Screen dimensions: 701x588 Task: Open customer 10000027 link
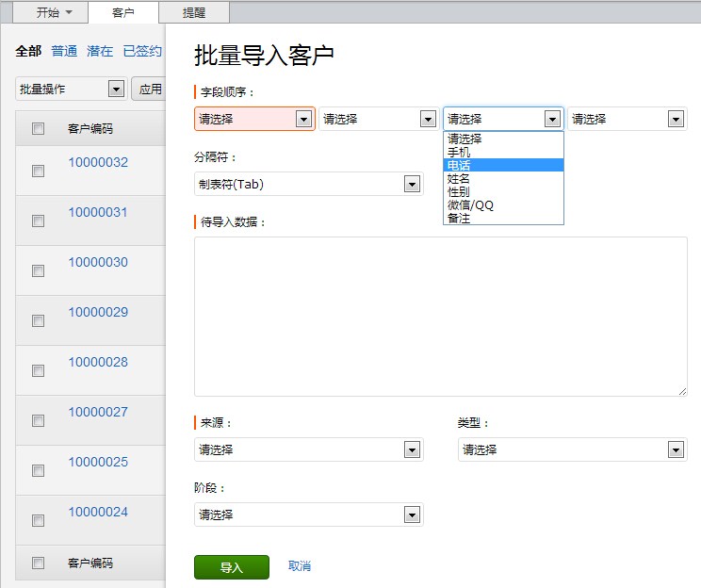click(98, 412)
